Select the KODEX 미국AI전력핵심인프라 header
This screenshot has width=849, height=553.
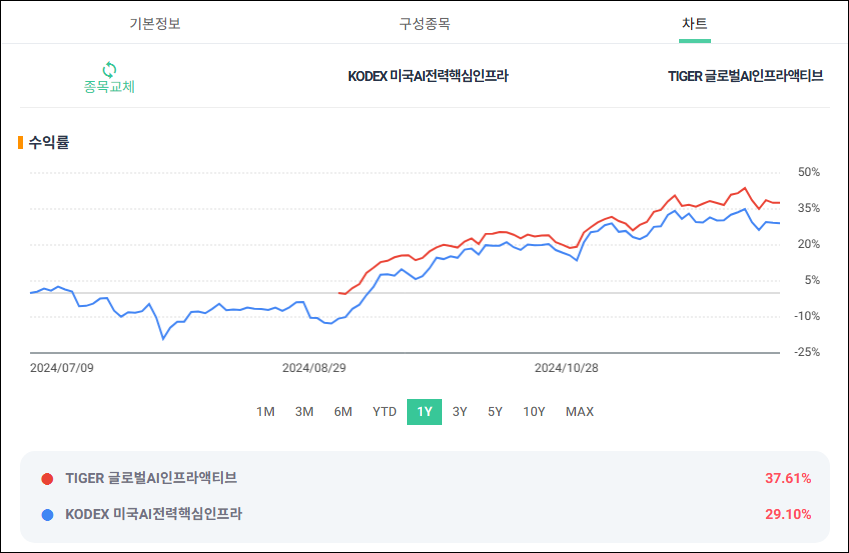[428, 76]
